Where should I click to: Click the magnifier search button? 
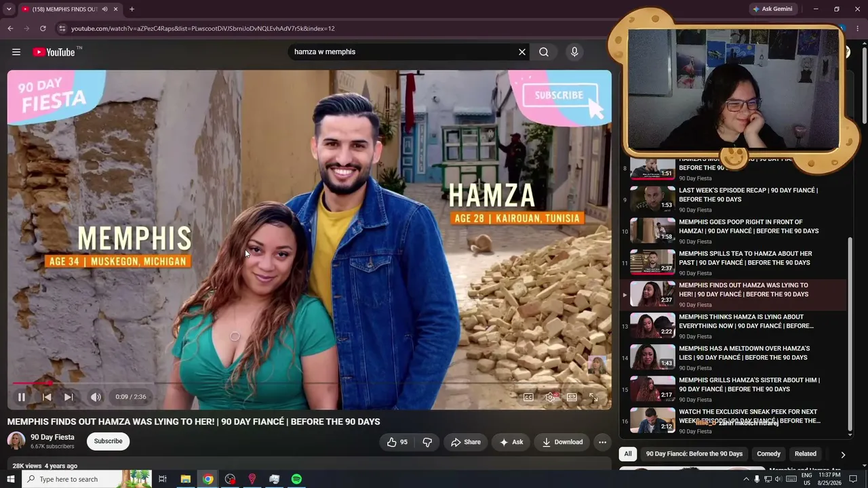pyautogui.click(x=544, y=52)
